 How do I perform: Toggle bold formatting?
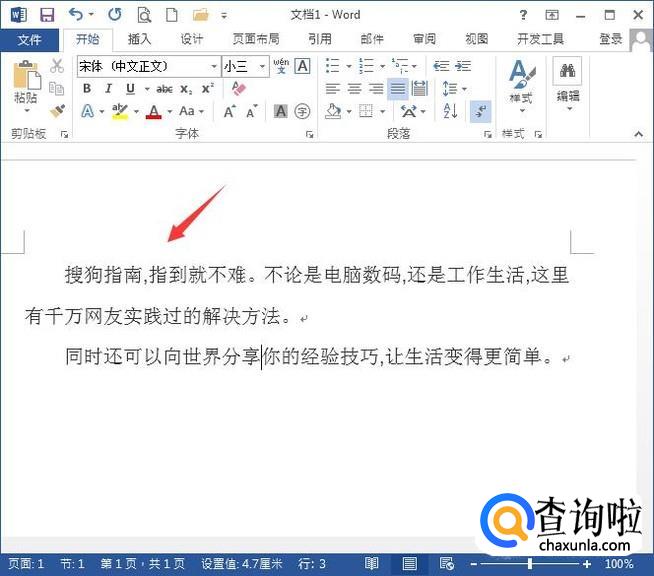click(x=87, y=88)
